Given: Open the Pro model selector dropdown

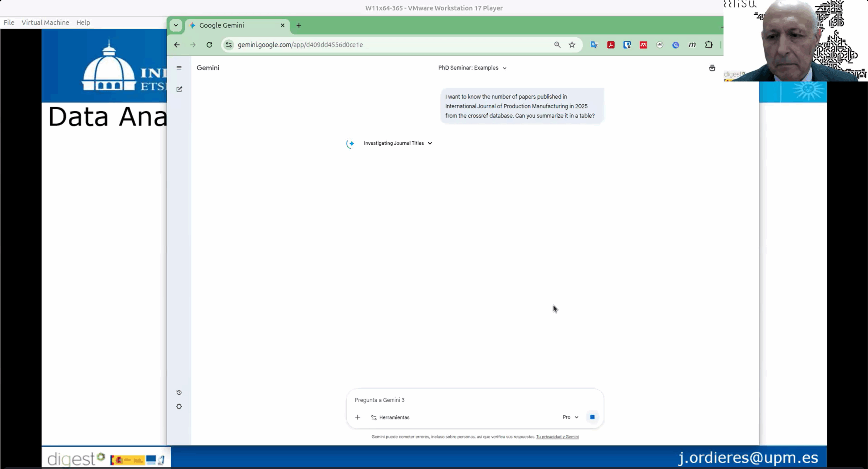Looking at the screenshot, I should pos(570,417).
